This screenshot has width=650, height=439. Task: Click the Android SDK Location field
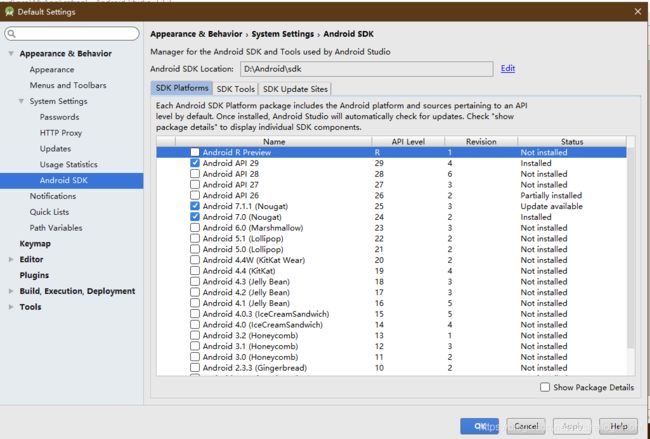point(366,69)
